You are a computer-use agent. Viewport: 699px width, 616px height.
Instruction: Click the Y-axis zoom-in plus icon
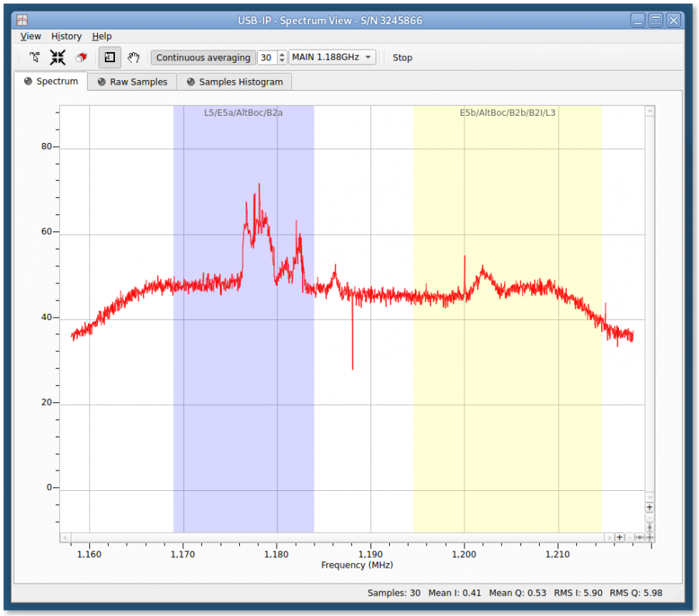(x=649, y=507)
